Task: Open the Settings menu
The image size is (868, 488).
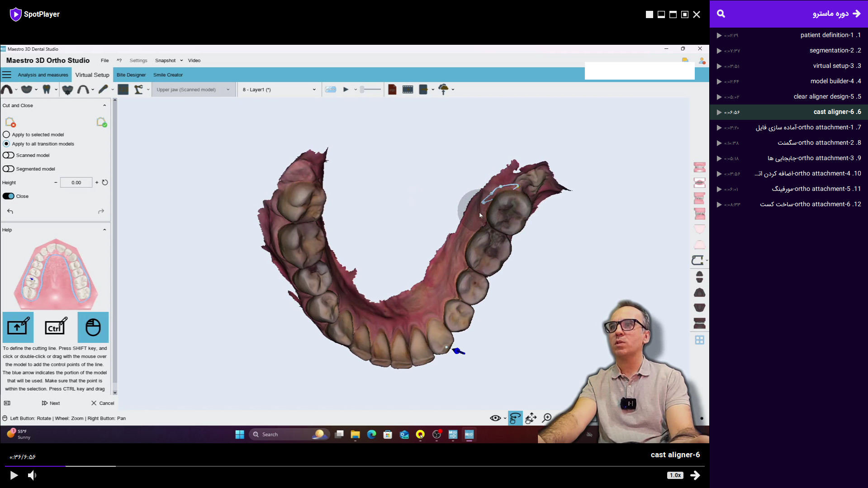Action: tap(138, 61)
